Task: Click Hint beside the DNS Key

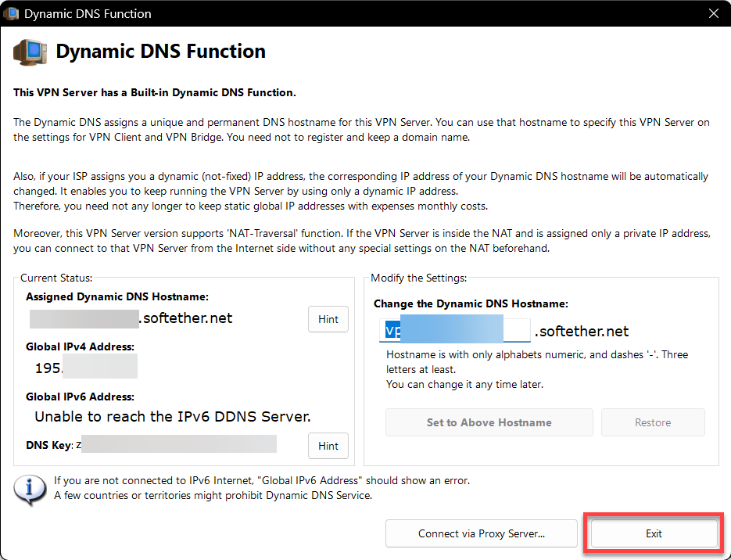Action: 328,446
